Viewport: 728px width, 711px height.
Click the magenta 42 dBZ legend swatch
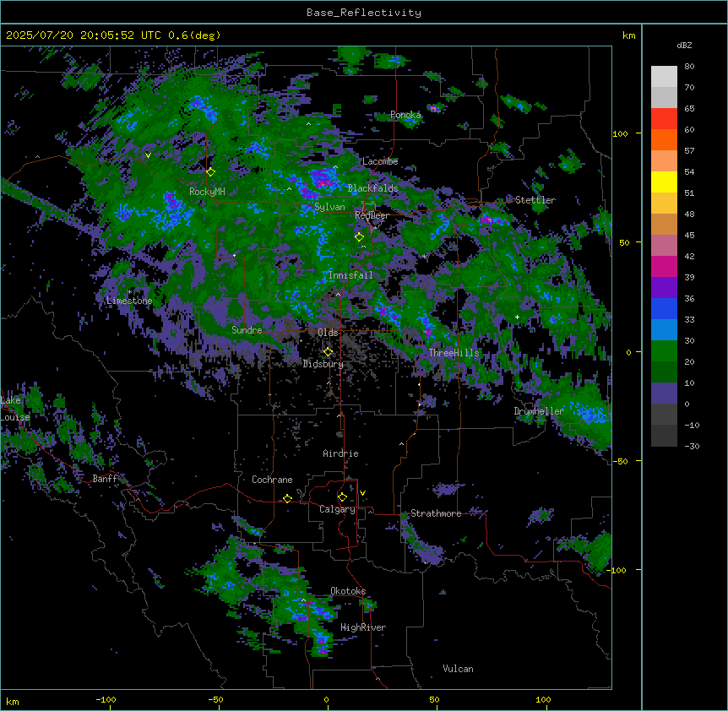coord(664,266)
